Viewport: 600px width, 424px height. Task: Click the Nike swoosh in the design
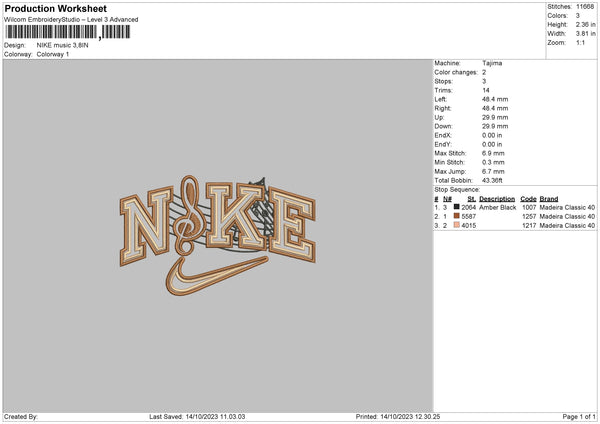click(x=216, y=276)
